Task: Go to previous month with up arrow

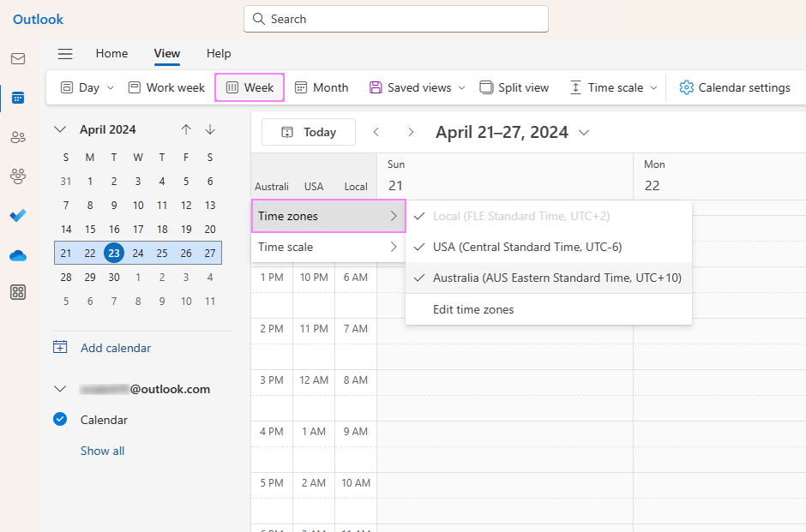Action: [186, 129]
